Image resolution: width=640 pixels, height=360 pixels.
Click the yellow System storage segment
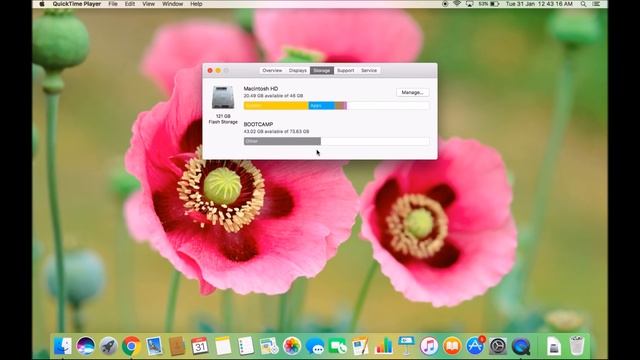click(276, 106)
